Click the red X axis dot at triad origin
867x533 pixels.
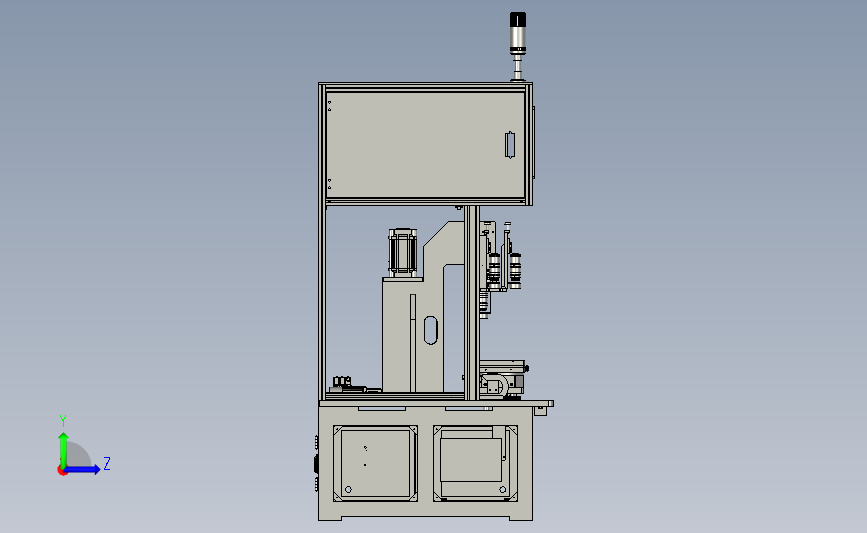(x=62, y=471)
